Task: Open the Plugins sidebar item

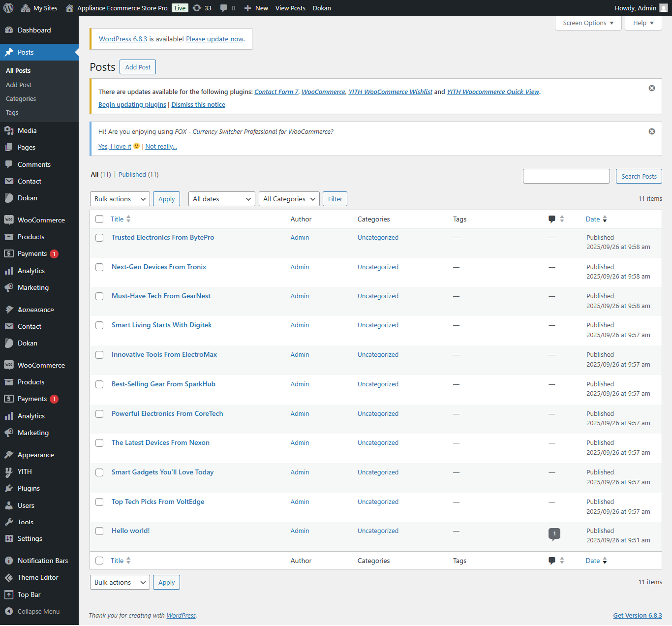Action: pos(29,488)
